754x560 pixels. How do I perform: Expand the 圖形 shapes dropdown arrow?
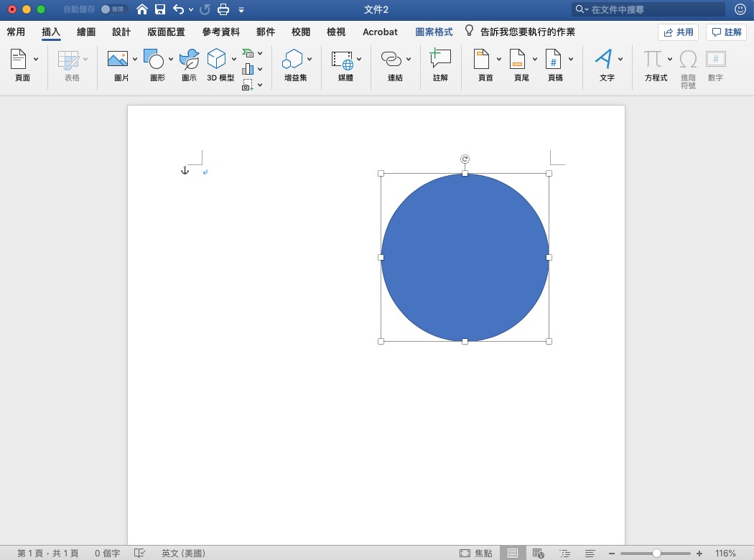pyautogui.click(x=170, y=60)
